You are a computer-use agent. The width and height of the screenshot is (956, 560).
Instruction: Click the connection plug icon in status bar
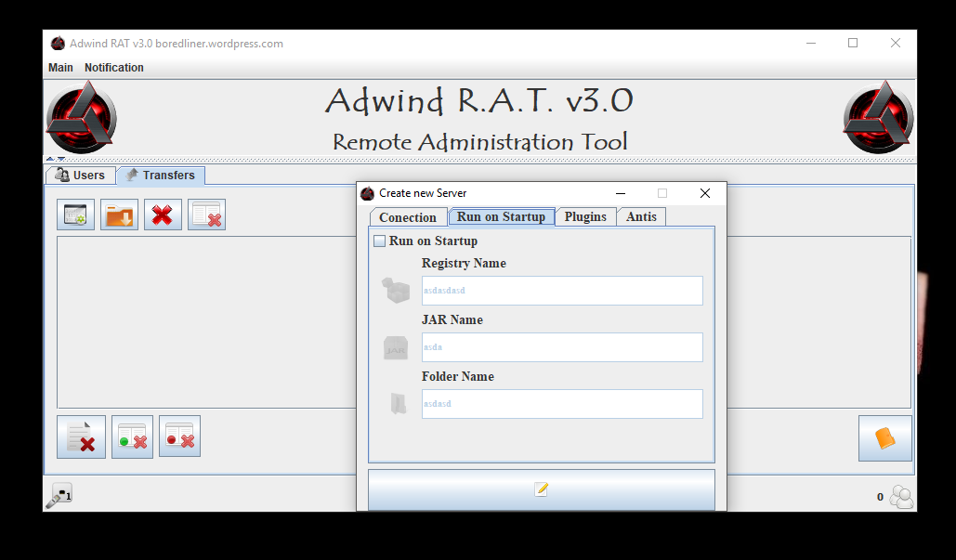pyautogui.click(x=59, y=495)
